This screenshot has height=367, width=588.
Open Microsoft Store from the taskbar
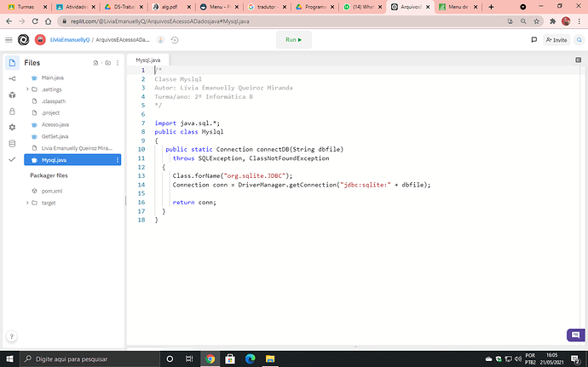230,358
